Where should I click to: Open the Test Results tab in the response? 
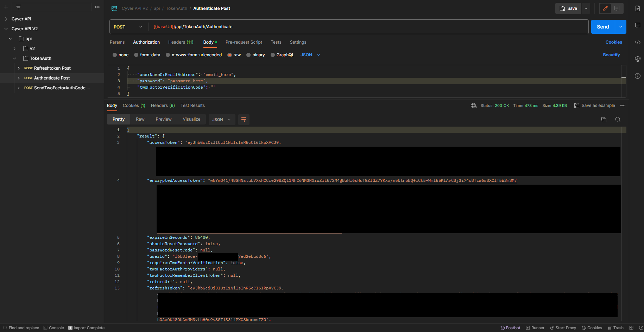click(x=192, y=105)
